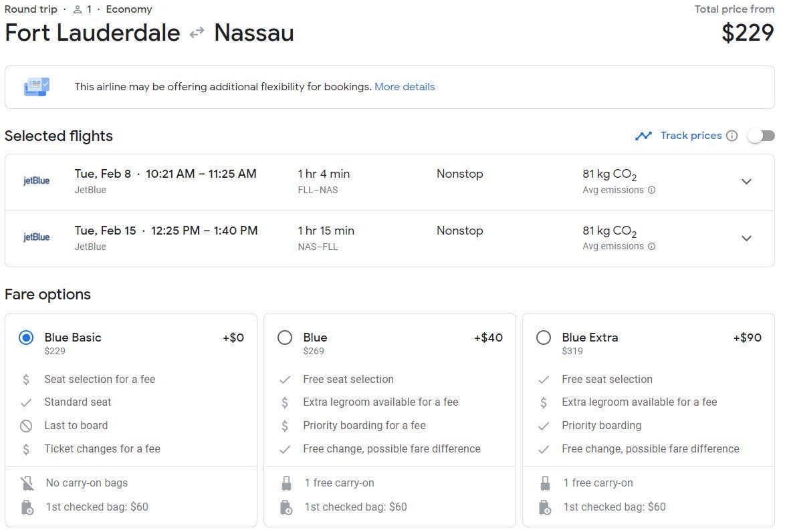Click the info icon beside Track prices
The width and height of the screenshot is (785, 532).
pyautogui.click(x=732, y=136)
